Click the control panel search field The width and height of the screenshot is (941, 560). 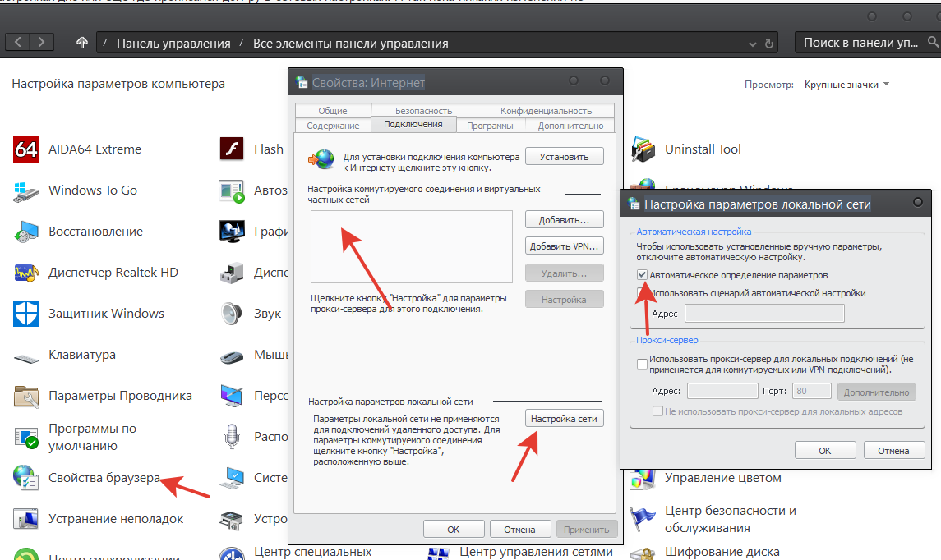click(863, 43)
